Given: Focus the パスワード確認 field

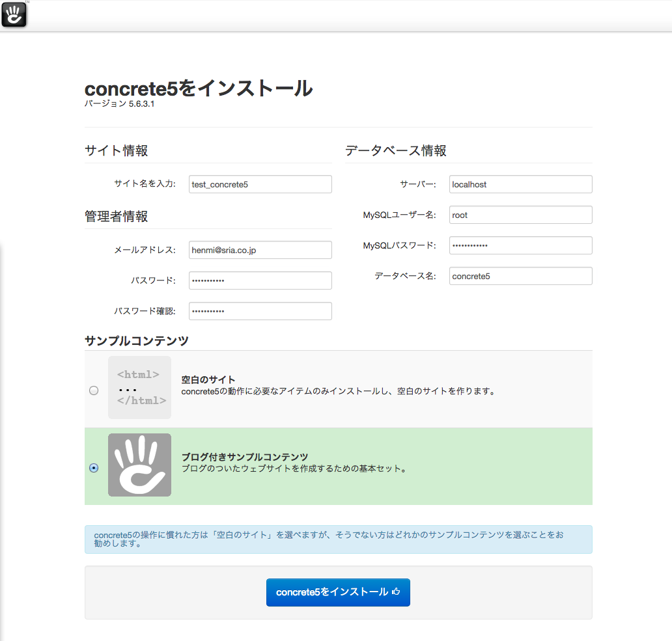Looking at the screenshot, I should [260, 311].
